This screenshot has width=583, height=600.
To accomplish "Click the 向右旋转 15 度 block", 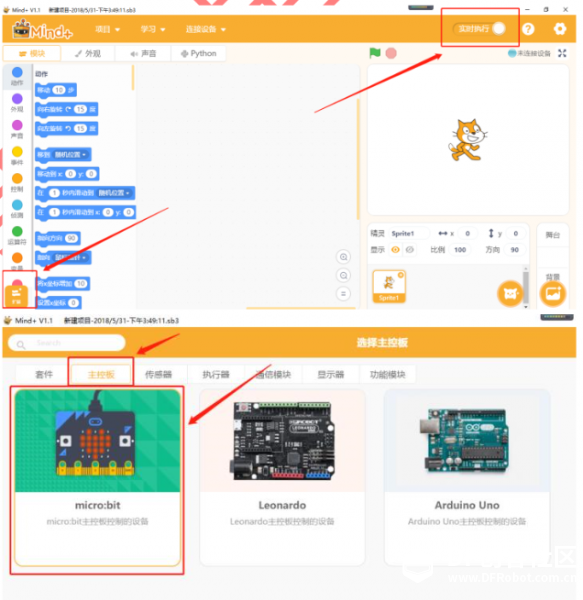I will coord(67,109).
